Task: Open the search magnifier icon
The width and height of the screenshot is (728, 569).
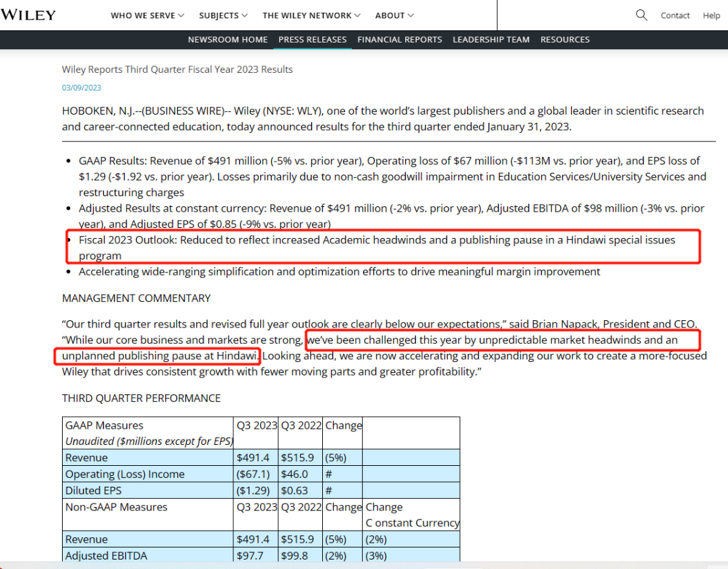Action: pos(641,15)
